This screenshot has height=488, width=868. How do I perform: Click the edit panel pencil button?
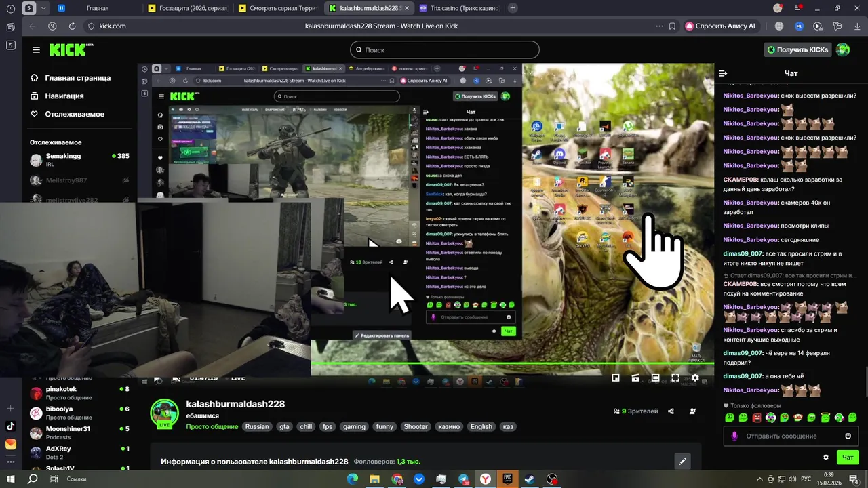click(683, 461)
